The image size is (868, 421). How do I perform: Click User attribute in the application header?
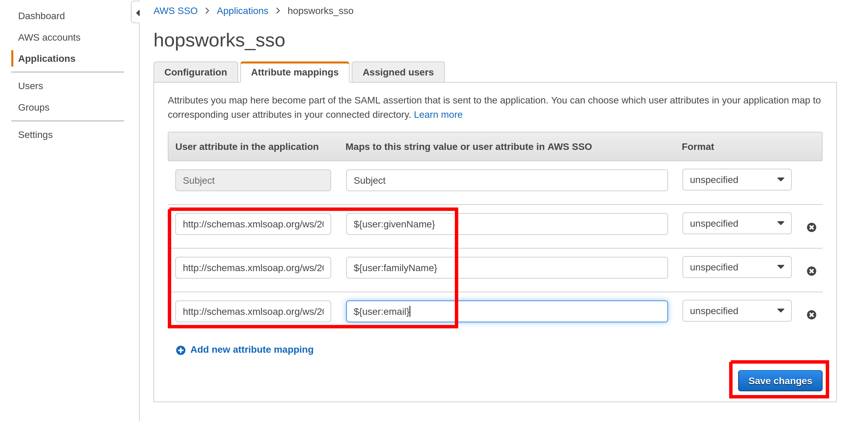click(247, 147)
